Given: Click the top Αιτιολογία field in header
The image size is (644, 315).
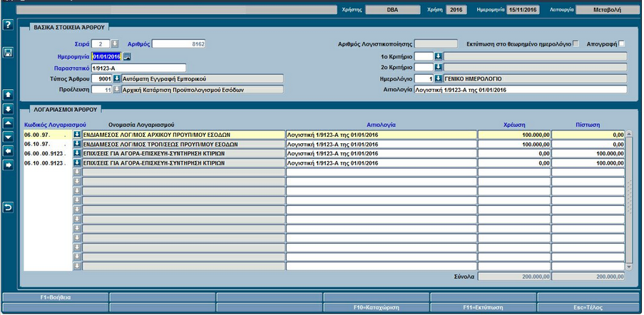Looking at the screenshot, I should coord(521,89).
